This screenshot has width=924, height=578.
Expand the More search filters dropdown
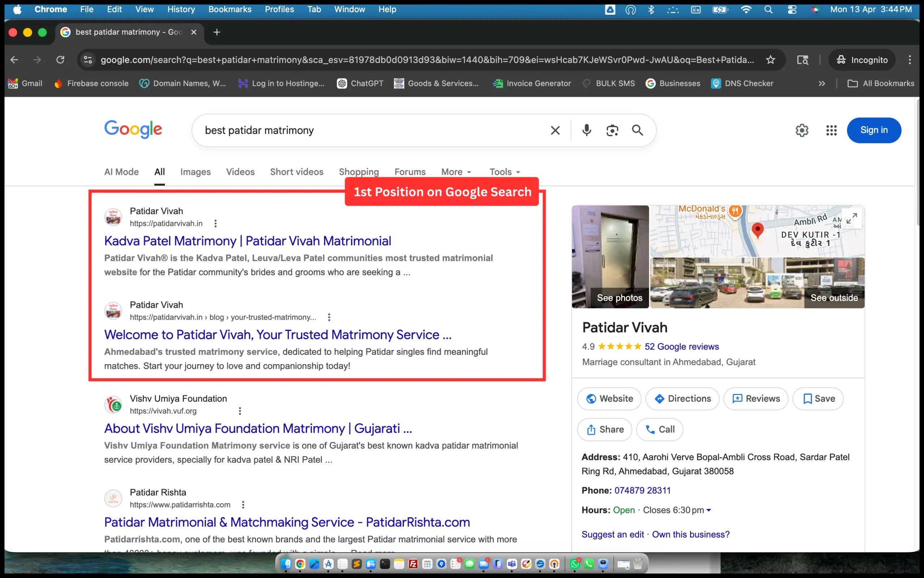pyautogui.click(x=456, y=172)
